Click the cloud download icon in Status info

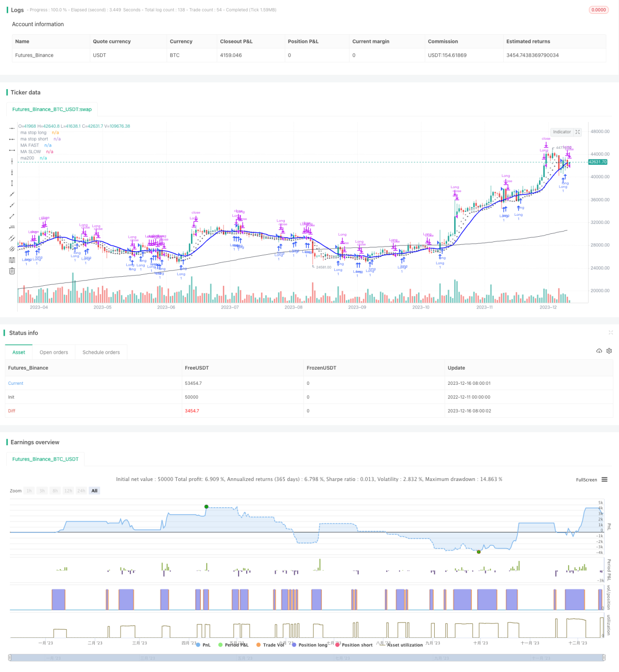[599, 351]
